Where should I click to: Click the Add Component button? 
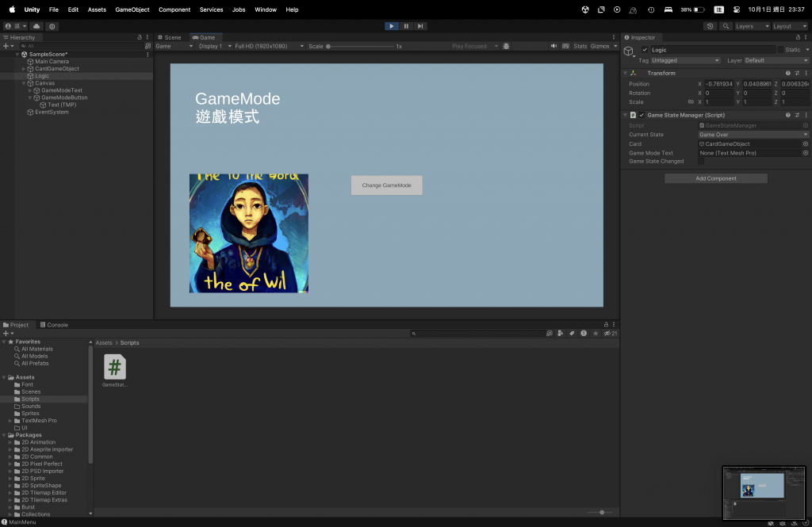(716, 178)
